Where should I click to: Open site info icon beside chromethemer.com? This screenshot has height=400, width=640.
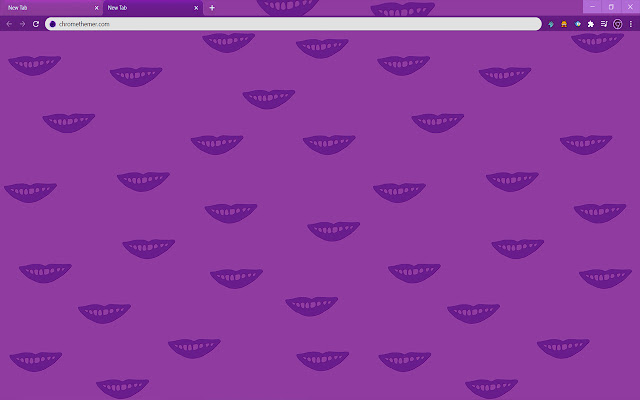(x=52, y=24)
